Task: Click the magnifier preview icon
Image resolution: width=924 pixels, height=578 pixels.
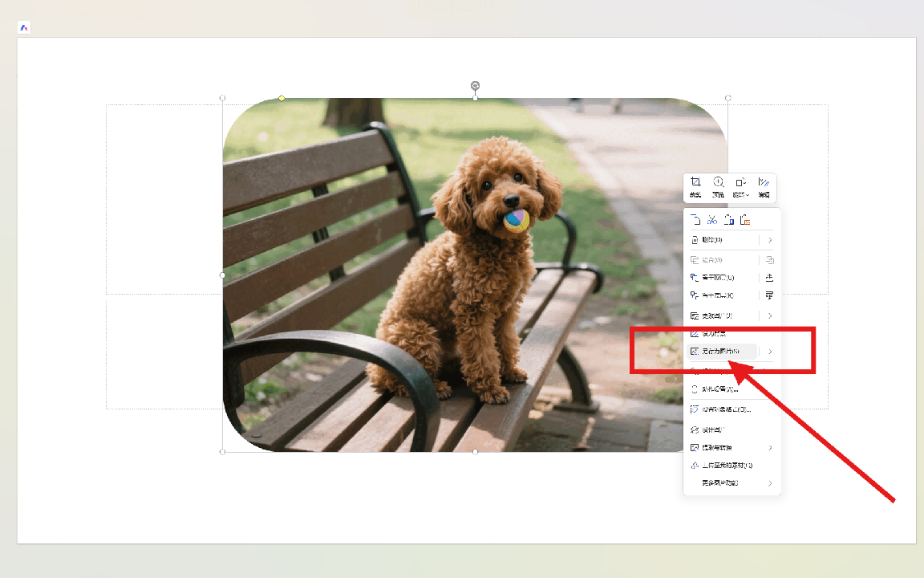Action: pyautogui.click(x=719, y=187)
